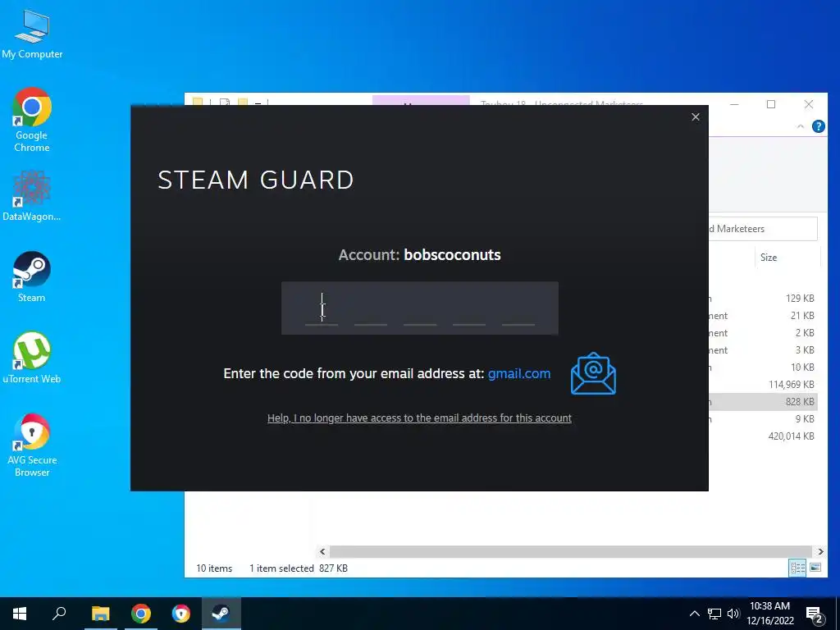The width and height of the screenshot is (840, 630).
Task: Select the highlighted file row sized 828 KB
Action: coord(765,402)
